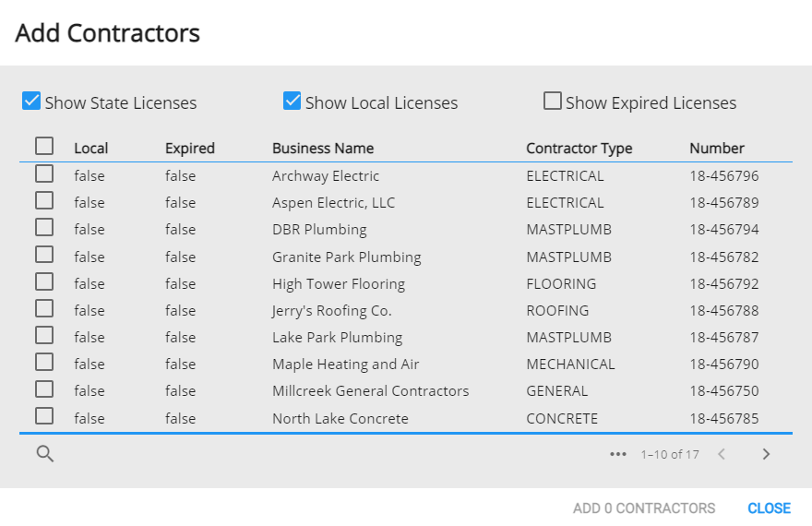Select North Lake Concrete checkbox

(44, 416)
